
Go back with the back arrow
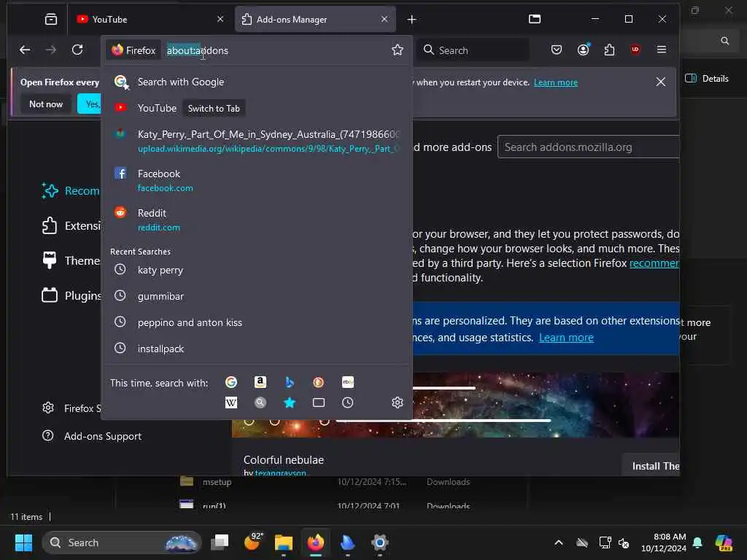[x=25, y=50]
